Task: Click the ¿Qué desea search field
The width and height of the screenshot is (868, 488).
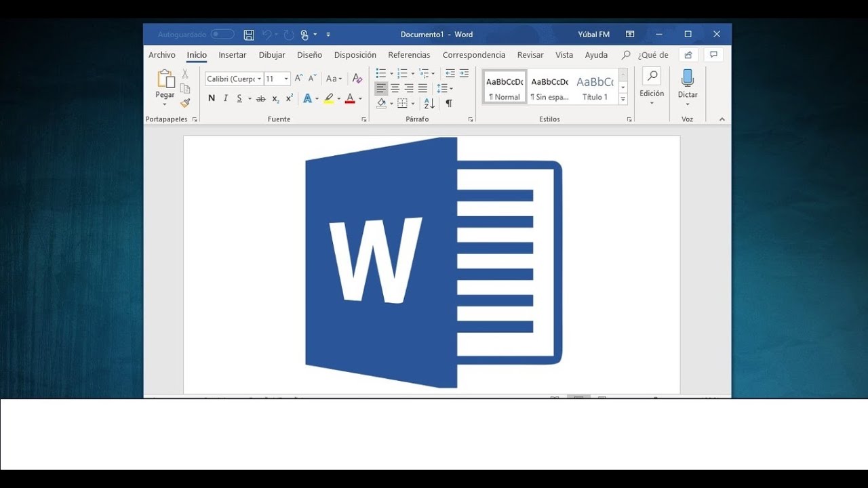Action: (x=646, y=55)
